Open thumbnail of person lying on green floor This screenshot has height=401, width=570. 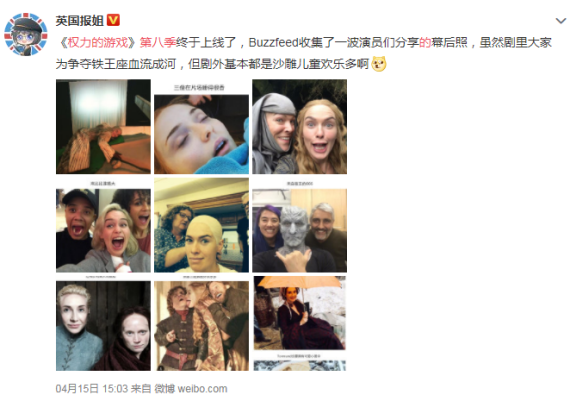pyautogui.click(x=103, y=127)
